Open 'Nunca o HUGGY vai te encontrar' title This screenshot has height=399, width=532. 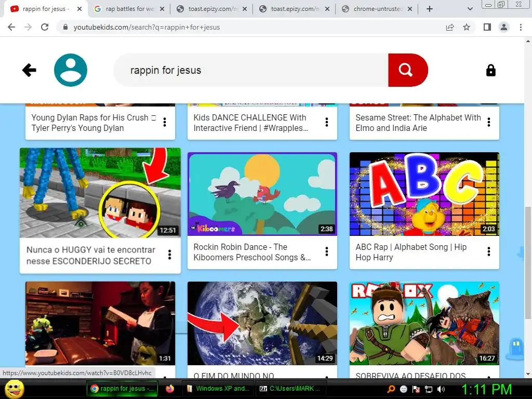click(x=91, y=256)
